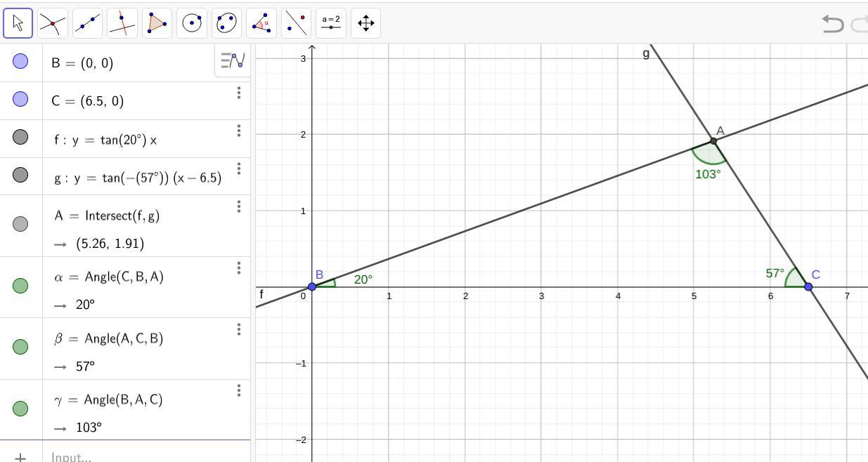Viewport: 868px width, 462px height.
Task: Pick the Reflect about line tool
Action: [296, 23]
